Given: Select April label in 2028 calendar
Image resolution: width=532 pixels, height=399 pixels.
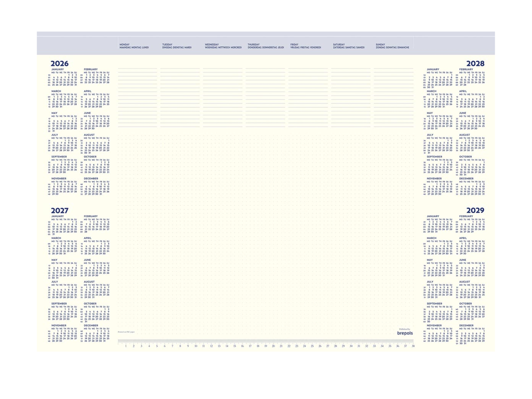Looking at the screenshot, I should click(463, 91).
